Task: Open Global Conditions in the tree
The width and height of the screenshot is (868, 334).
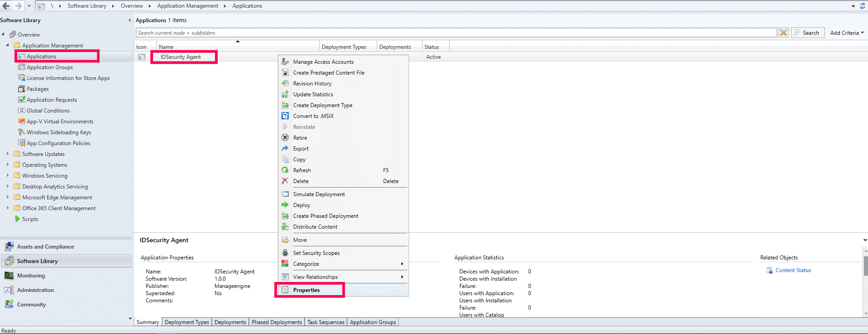Action: coord(48,111)
